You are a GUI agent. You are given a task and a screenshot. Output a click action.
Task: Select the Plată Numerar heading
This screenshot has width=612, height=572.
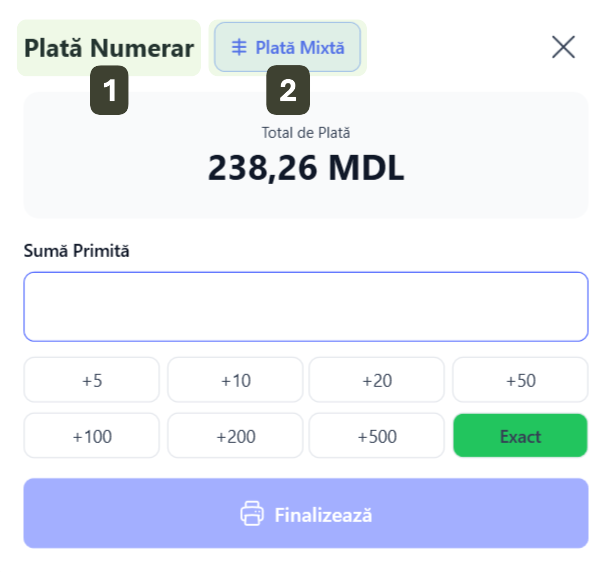(x=109, y=47)
